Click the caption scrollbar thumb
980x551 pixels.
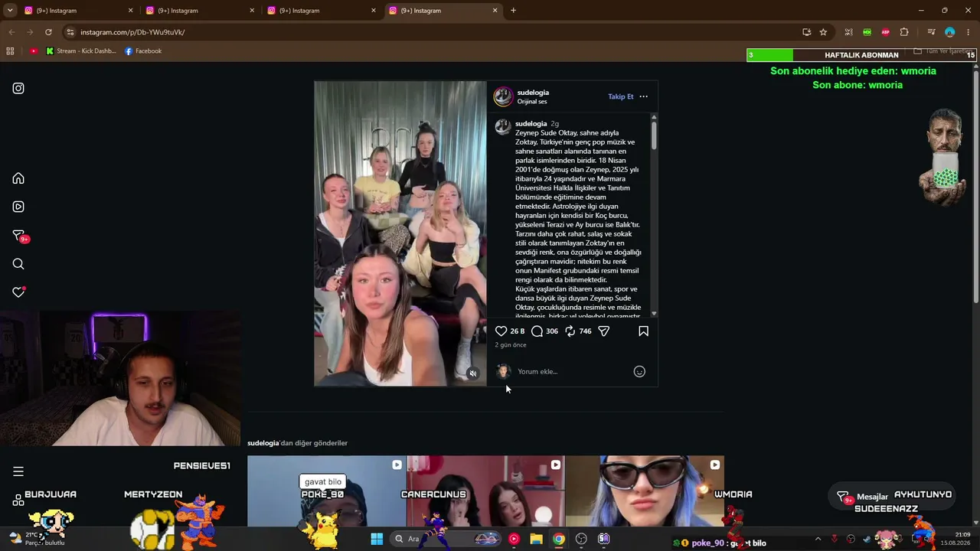click(x=654, y=135)
